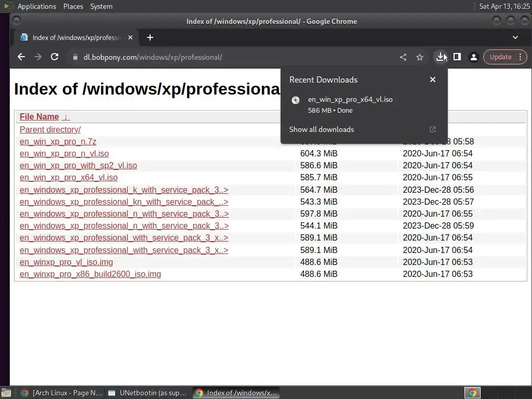Download en_win_xp_pro_n_vl.iso
Image resolution: width=532 pixels, height=399 pixels.
click(64, 154)
